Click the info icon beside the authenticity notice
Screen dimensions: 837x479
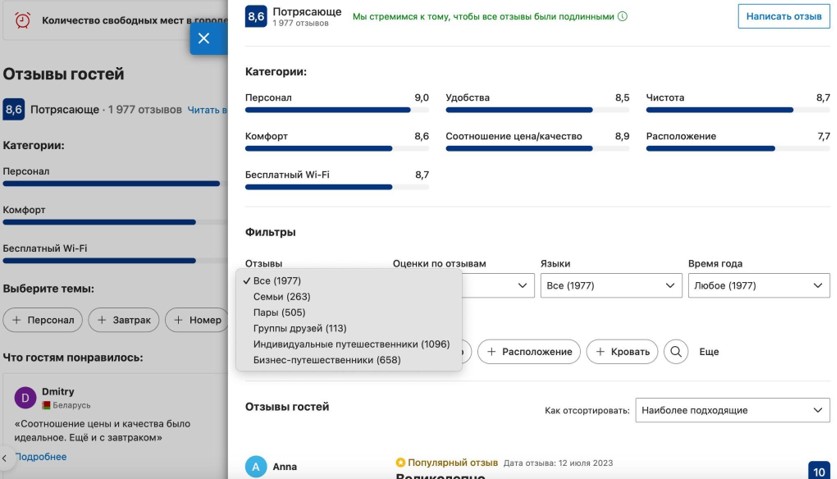(623, 16)
